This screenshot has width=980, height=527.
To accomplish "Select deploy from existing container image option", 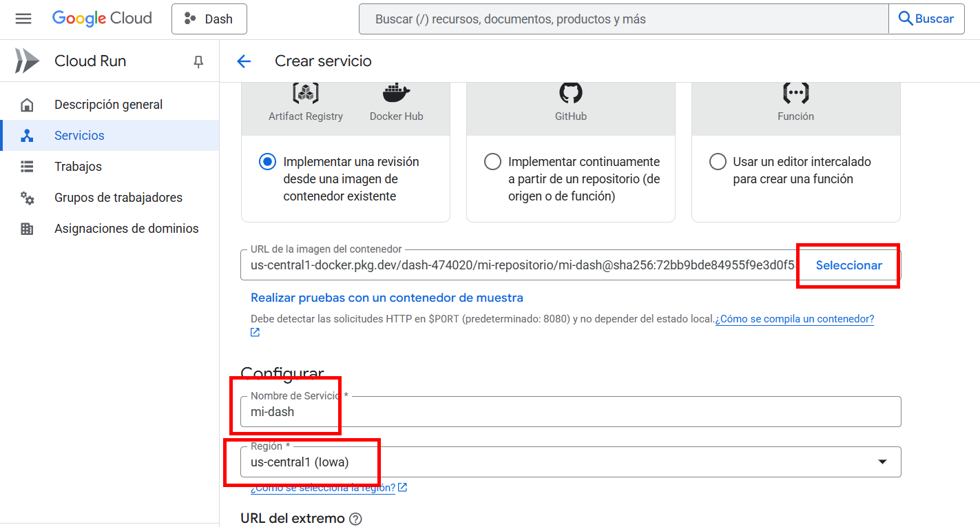I will tap(267, 162).
